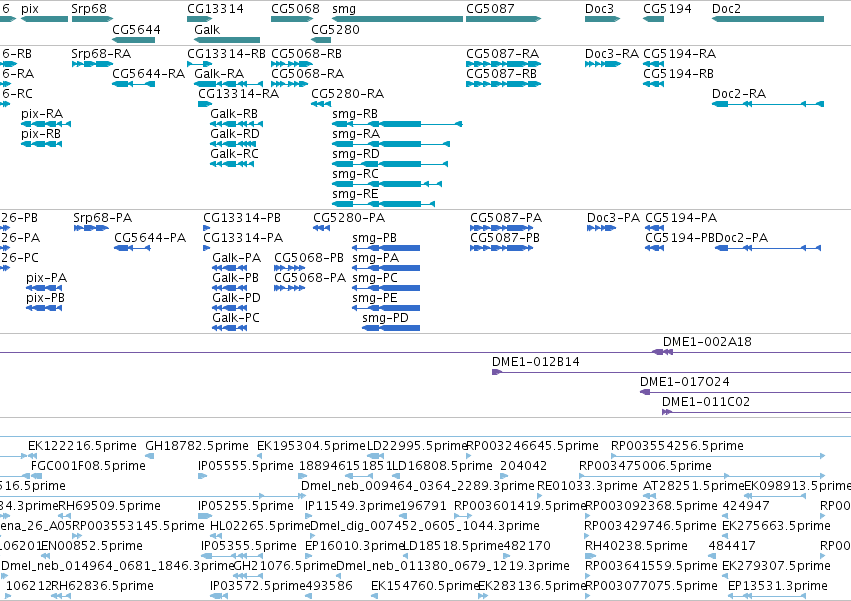Select protein CG5068-PB label
This screenshot has width=851, height=601.
pos(309,258)
